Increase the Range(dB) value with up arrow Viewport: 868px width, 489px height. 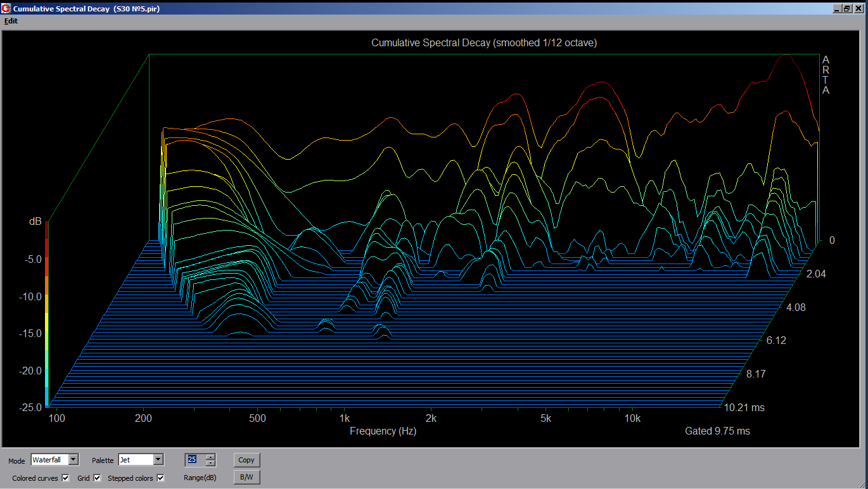pyautogui.click(x=211, y=457)
